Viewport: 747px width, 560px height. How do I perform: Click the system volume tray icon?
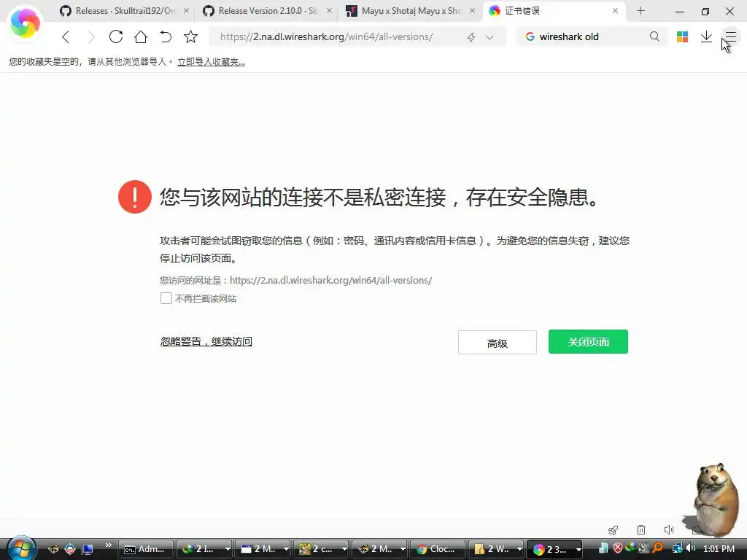coord(691,548)
